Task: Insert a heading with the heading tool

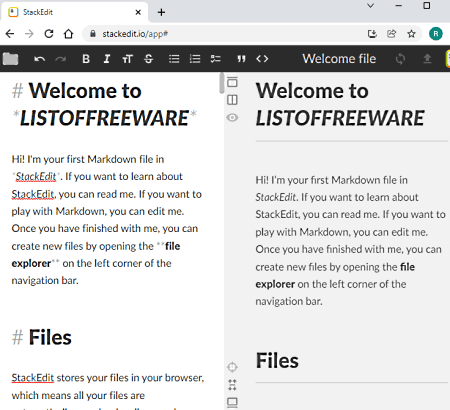Action: click(x=127, y=59)
